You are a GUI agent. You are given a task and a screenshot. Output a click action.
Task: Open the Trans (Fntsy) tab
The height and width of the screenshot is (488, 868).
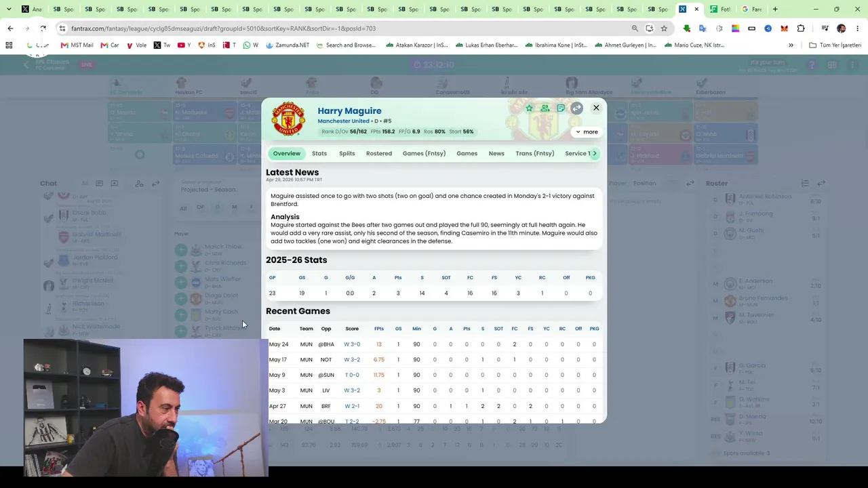[x=535, y=153]
